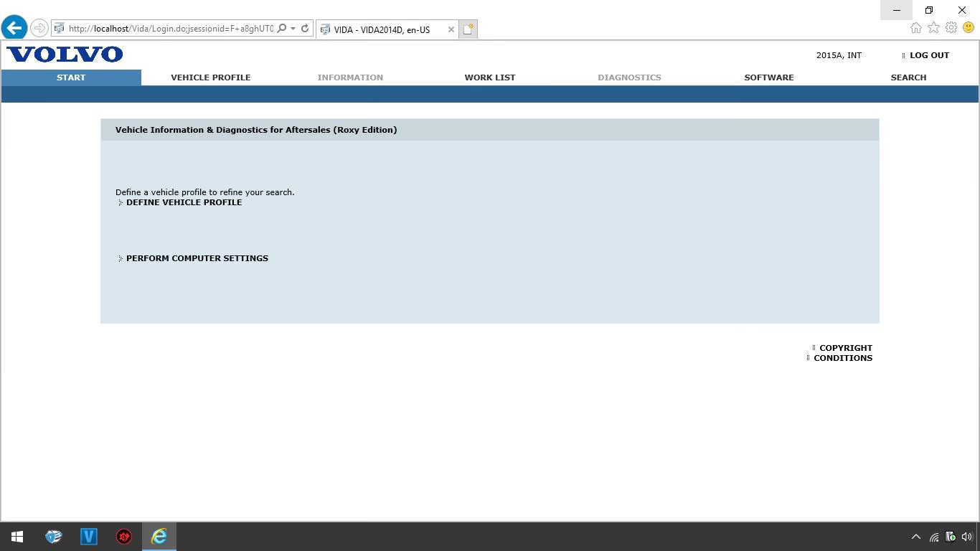Open the COPYRIGHT link
The width and height of the screenshot is (980, 551).
point(846,348)
